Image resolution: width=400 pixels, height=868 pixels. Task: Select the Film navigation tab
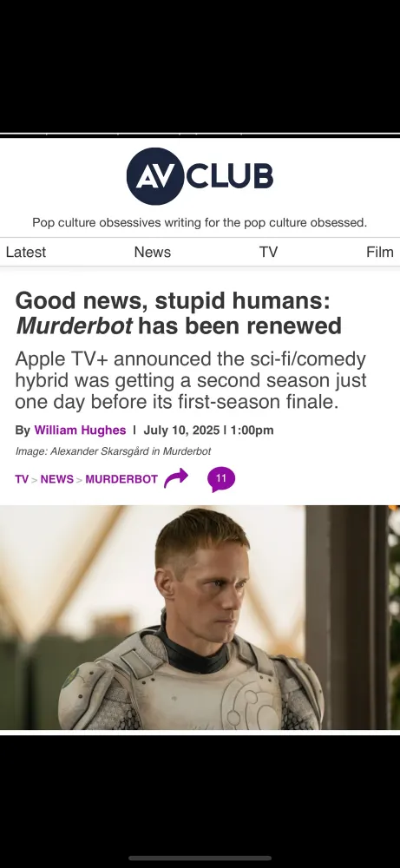(x=379, y=252)
